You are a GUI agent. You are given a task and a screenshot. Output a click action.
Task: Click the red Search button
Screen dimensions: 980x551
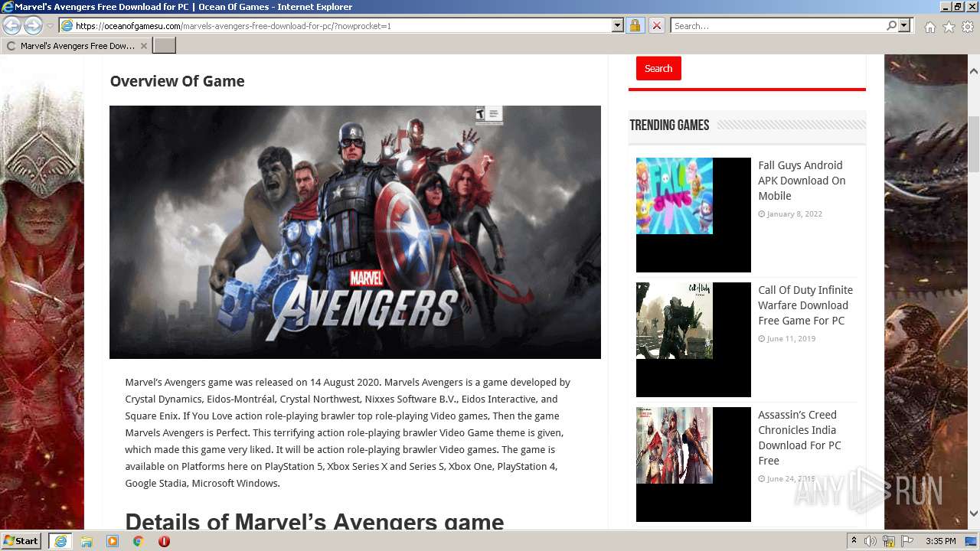click(658, 68)
